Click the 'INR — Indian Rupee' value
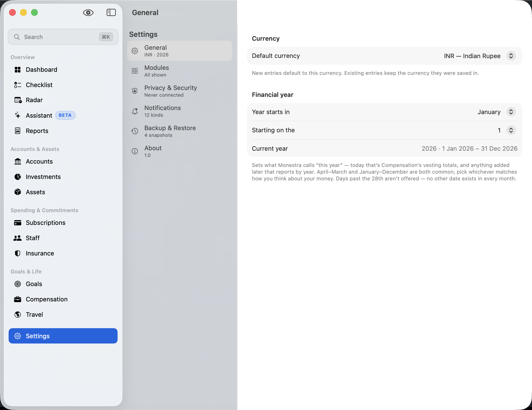 click(472, 56)
